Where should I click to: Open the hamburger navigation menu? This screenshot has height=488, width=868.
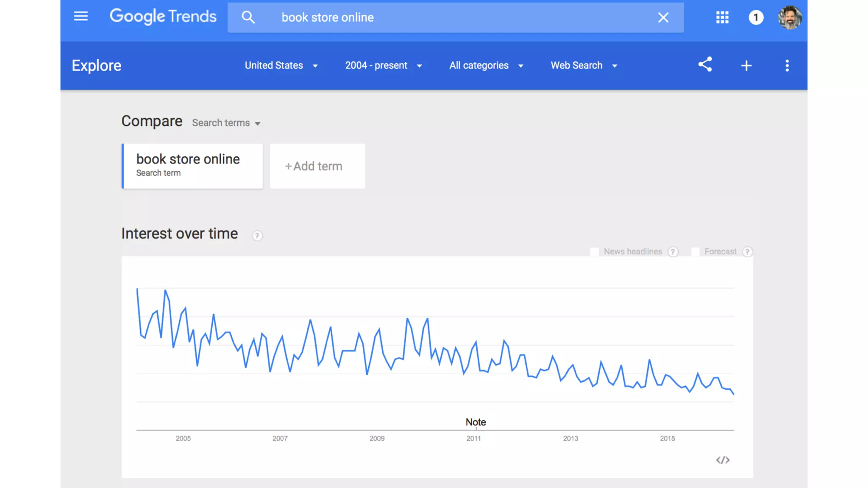click(81, 17)
